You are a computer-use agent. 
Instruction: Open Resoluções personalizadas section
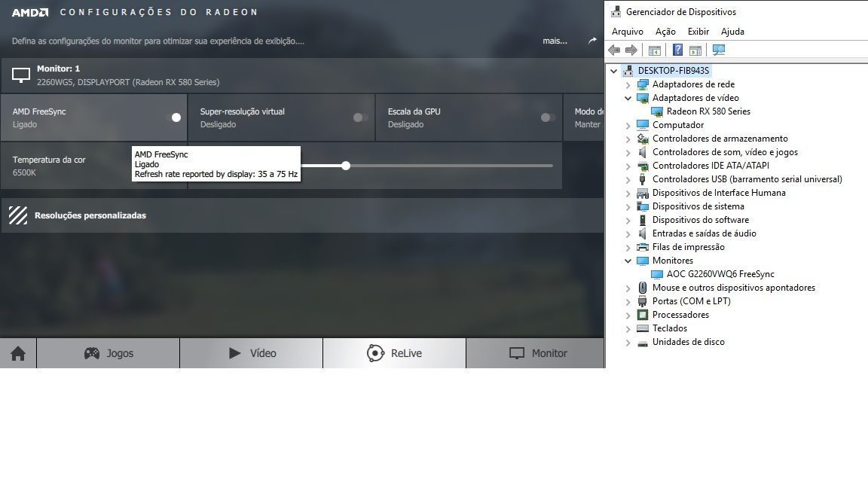[302, 215]
